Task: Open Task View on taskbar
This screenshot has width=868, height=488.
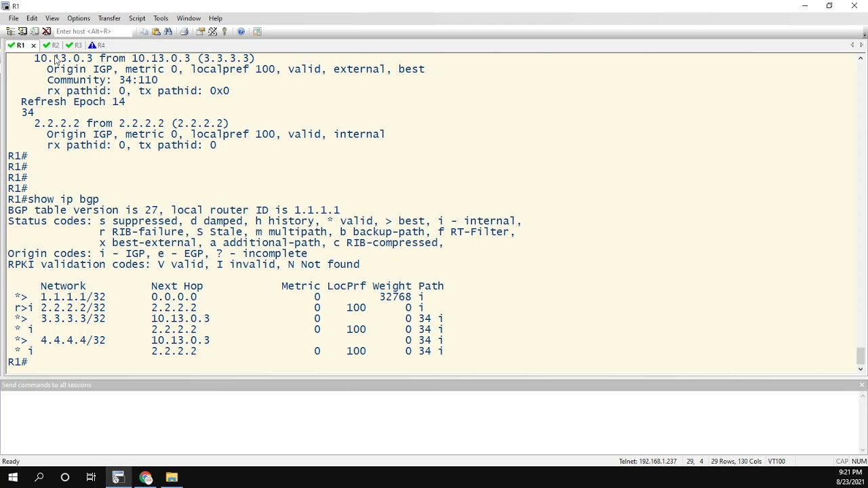Action: click(91, 477)
